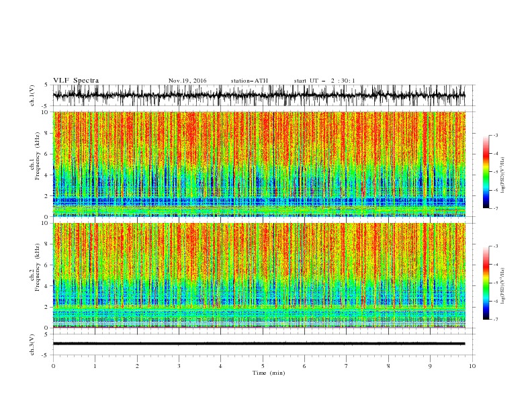
Task: Click the time axis tick label "7"
Action: (347, 366)
